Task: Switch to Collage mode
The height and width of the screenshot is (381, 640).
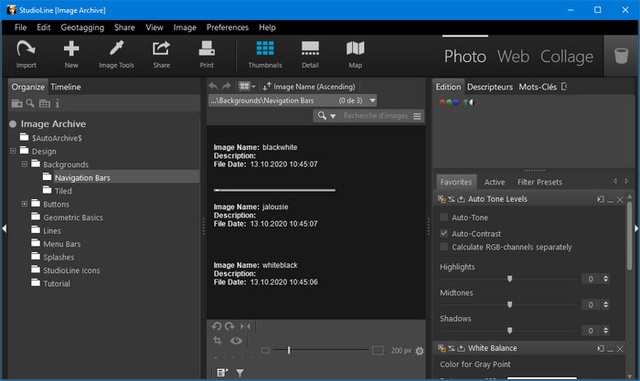Action: tap(567, 56)
